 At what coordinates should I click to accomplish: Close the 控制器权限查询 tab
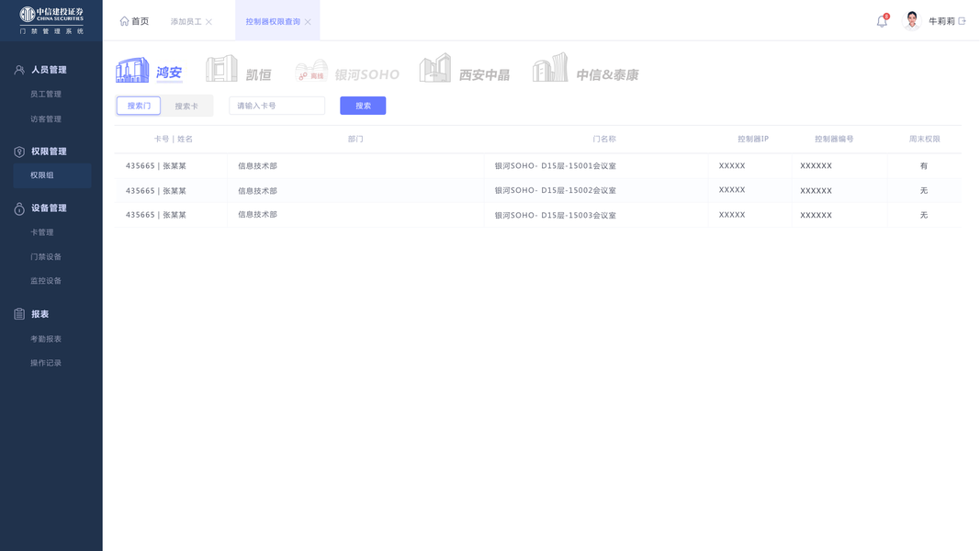(308, 22)
